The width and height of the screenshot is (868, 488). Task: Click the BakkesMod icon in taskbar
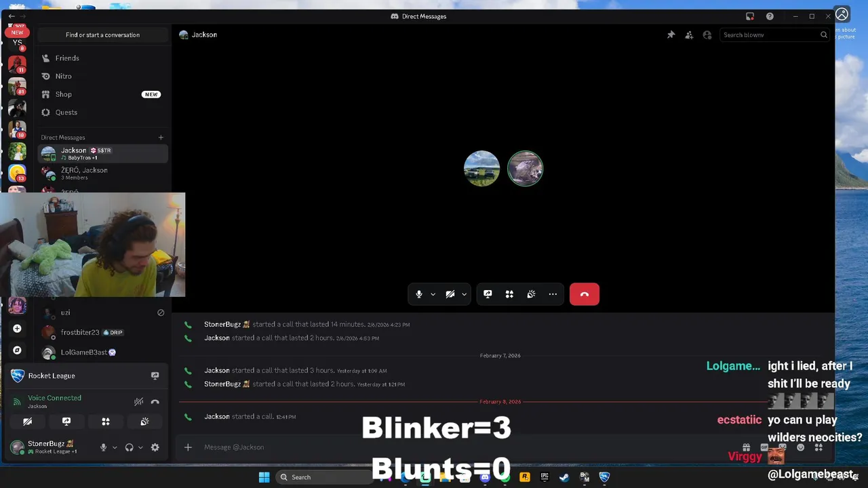click(x=585, y=477)
